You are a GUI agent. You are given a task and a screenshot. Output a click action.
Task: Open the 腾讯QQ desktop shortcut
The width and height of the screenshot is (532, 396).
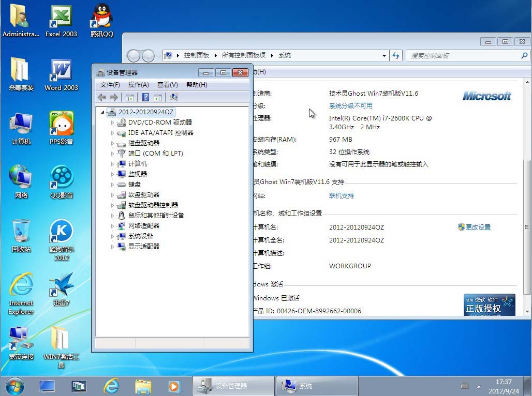pos(102,20)
